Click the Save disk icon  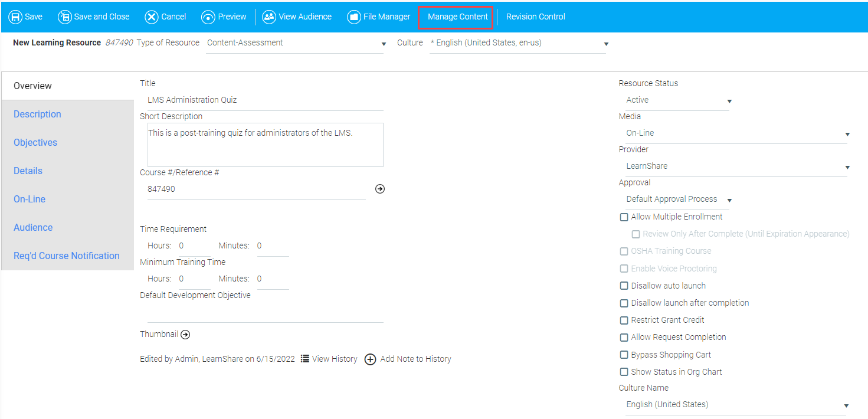pyautogui.click(x=15, y=17)
